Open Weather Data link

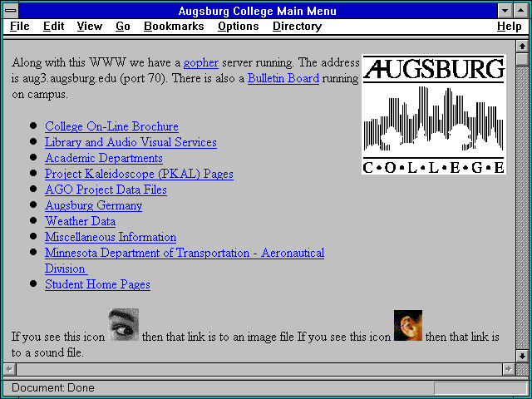pyautogui.click(x=80, y=221)
